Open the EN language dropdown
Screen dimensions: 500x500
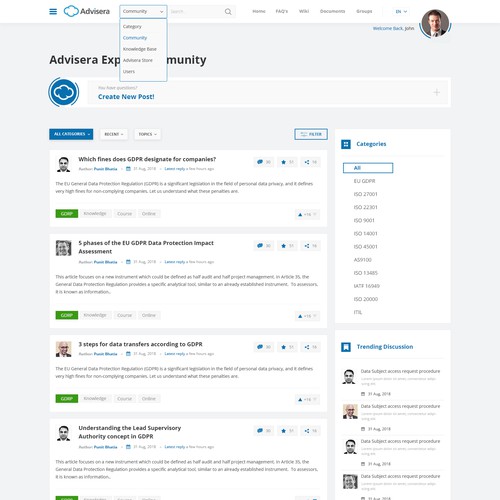(x=401, y=11)
